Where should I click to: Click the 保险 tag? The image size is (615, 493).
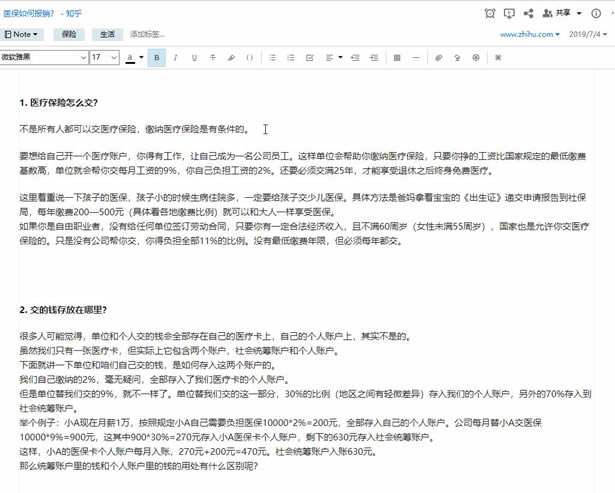coord(69,34)
